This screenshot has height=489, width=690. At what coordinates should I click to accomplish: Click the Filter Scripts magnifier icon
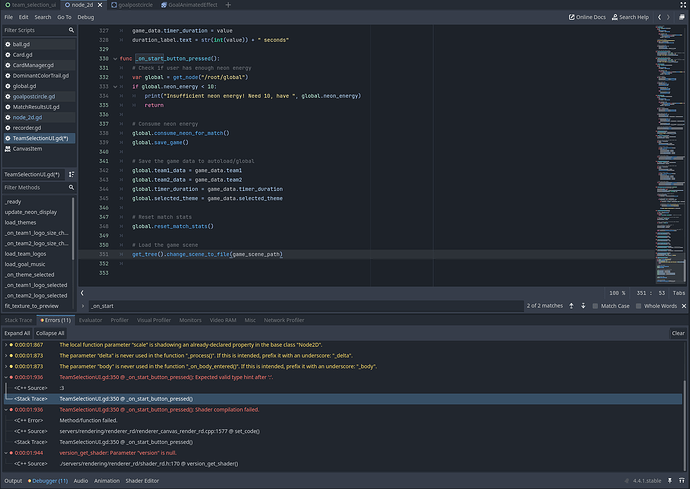point(71,30)
